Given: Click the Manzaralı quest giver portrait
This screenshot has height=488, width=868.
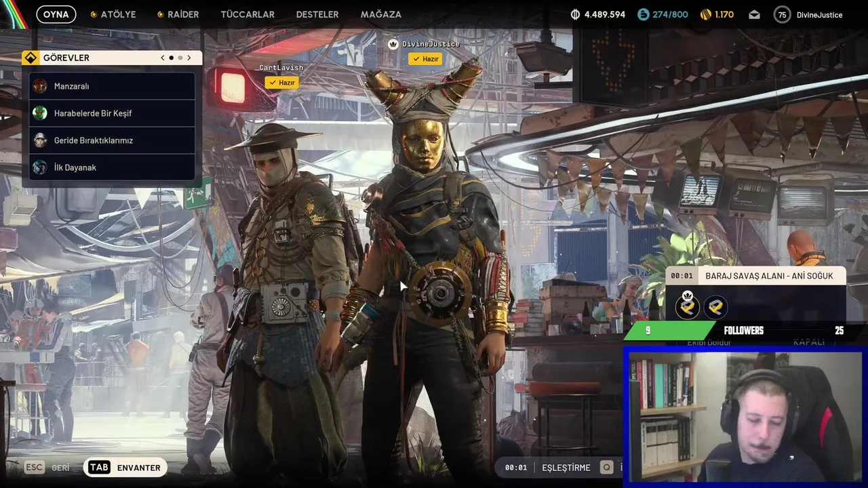Looking at the screenshot, I should pyautogui.click(x=40, y=86).
